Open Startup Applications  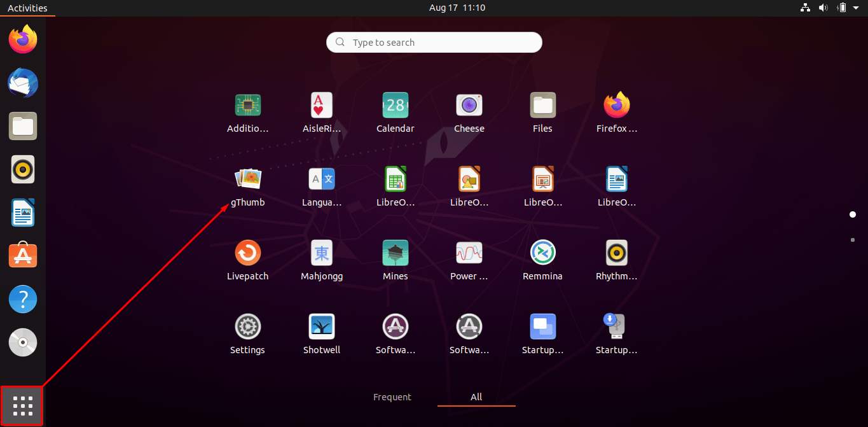(543, 326)
